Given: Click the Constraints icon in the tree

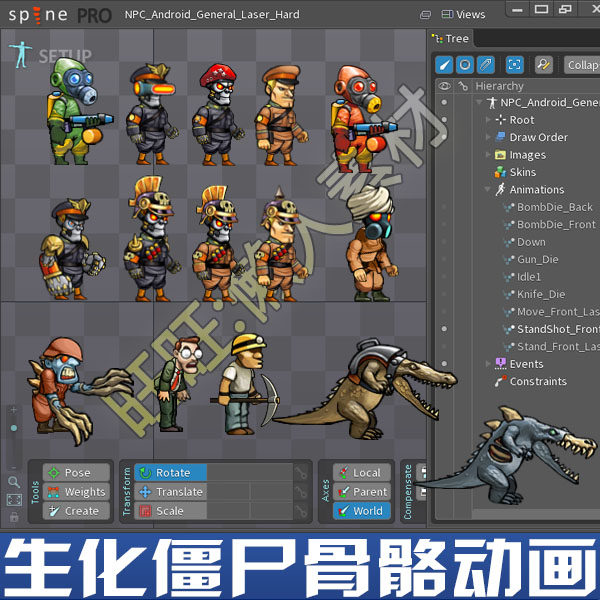Looking at the screenshot, I should [x=501, y=381].
